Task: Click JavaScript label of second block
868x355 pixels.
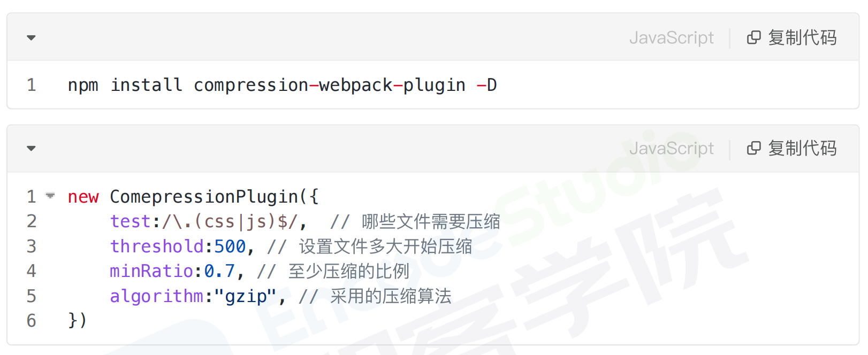Action: click(671, 149)
